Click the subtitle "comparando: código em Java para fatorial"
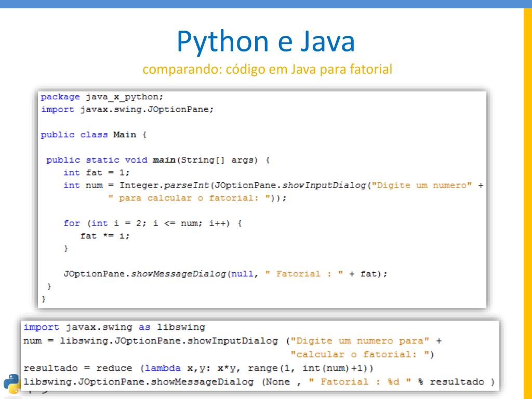 [268, 69]
